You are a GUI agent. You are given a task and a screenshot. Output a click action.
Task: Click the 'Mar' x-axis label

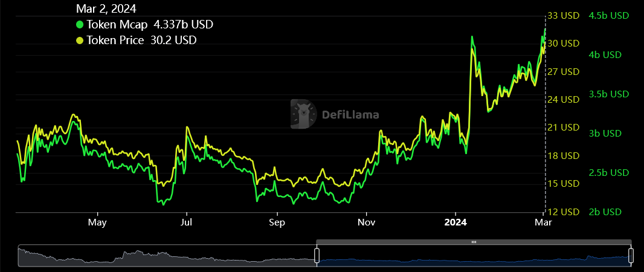click(x=543, y=222)
